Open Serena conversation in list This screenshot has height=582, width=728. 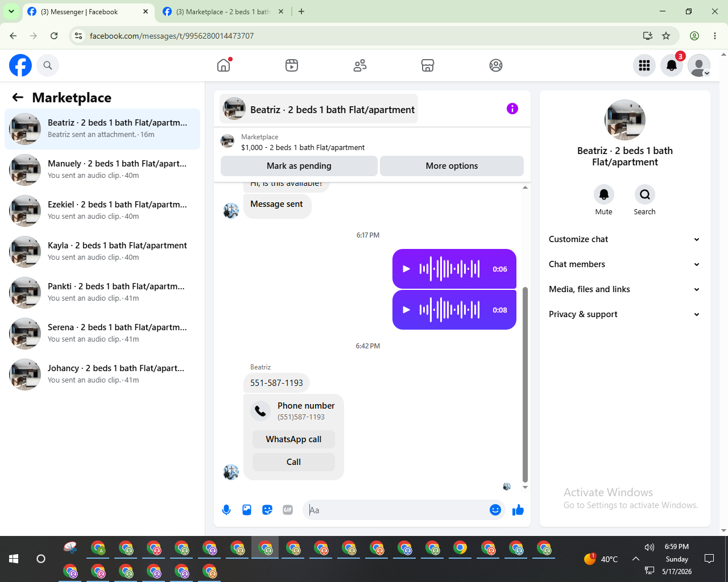[102, 334]
